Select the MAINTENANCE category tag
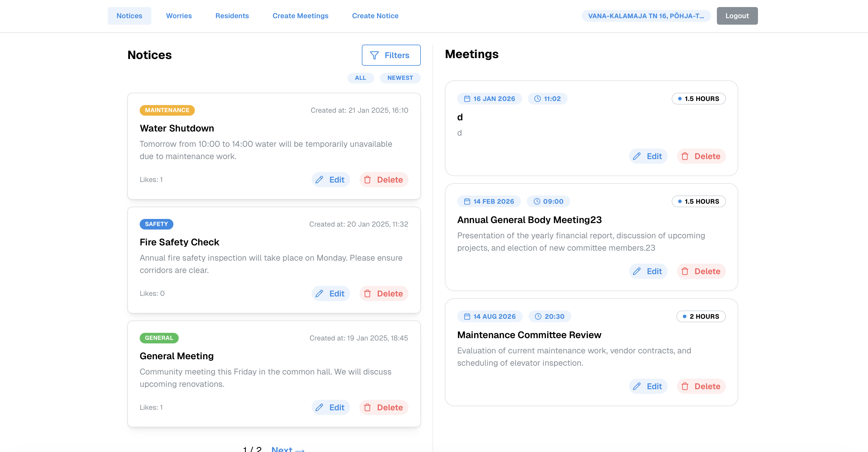Image resolution: width=868 pixels, height=452 pixels. click(167, 110)
